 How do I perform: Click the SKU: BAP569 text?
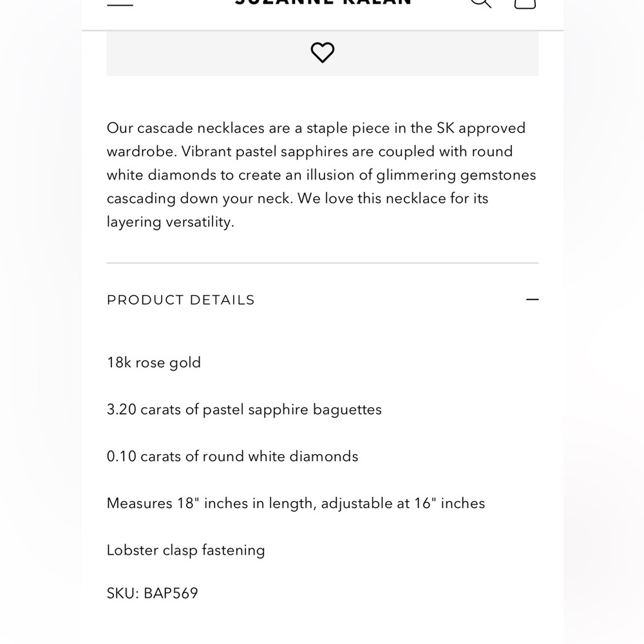(153, 593)
